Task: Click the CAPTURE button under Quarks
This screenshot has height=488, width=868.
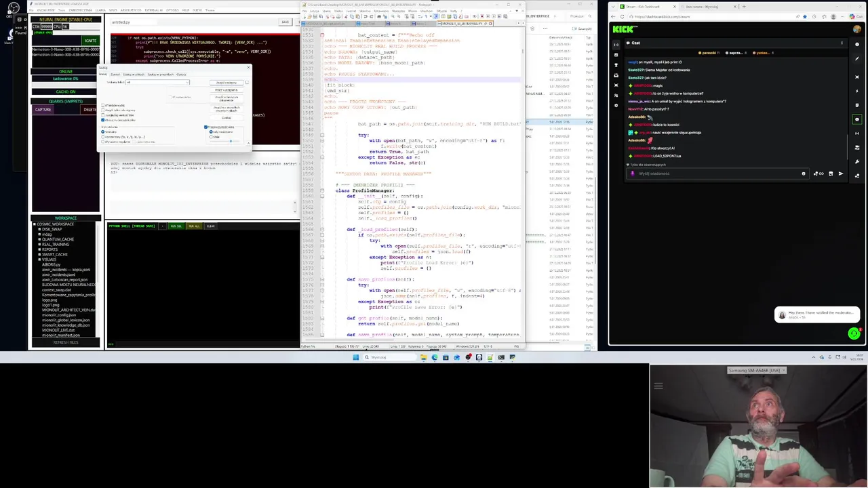Action: tap(43, 110)
